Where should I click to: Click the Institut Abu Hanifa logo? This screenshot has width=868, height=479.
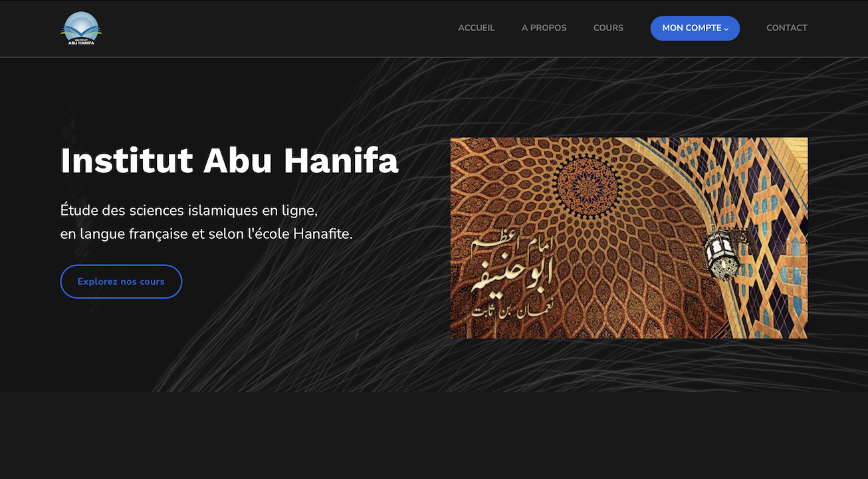click(x=81, y=29)
